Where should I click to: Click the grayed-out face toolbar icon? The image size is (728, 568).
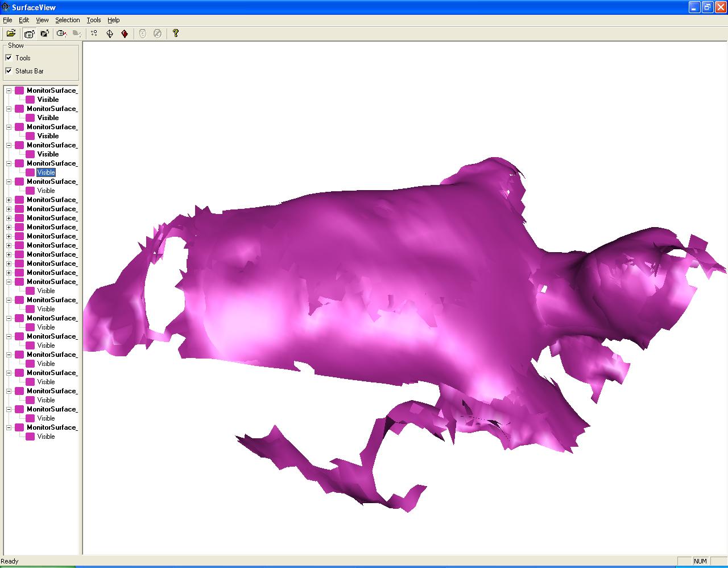point(142,34)
